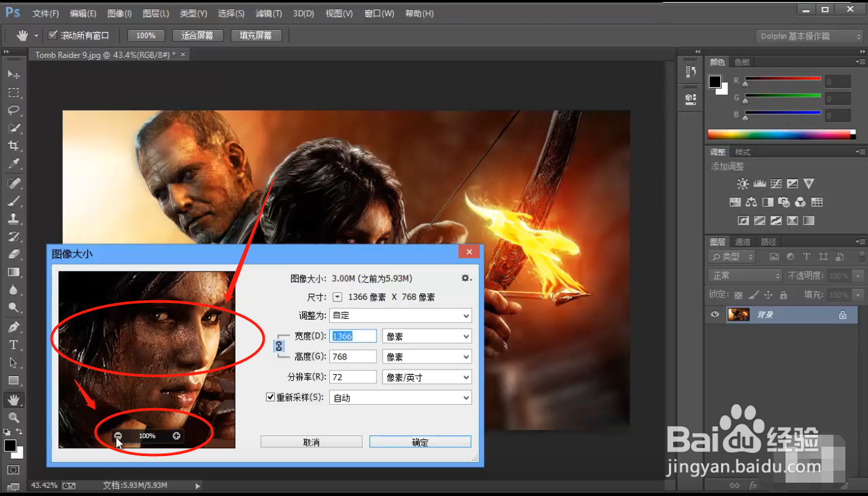The height and width of the screenshot is (496, 868).
Task: Click the 取消 button
Action: click(311, 442)
